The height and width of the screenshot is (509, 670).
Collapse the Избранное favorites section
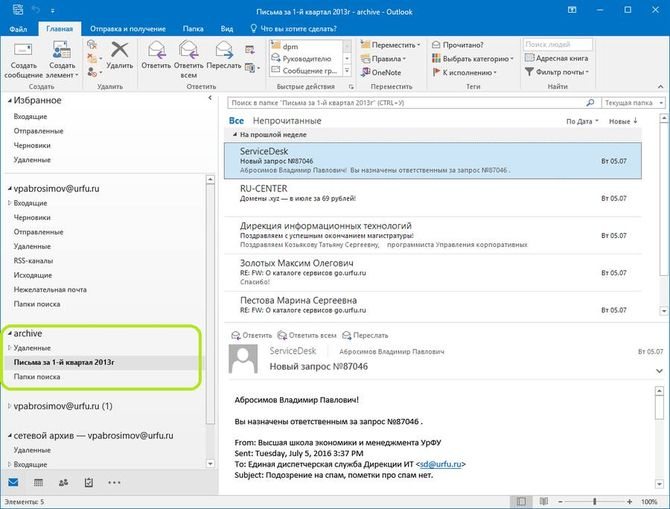[9, 101]
